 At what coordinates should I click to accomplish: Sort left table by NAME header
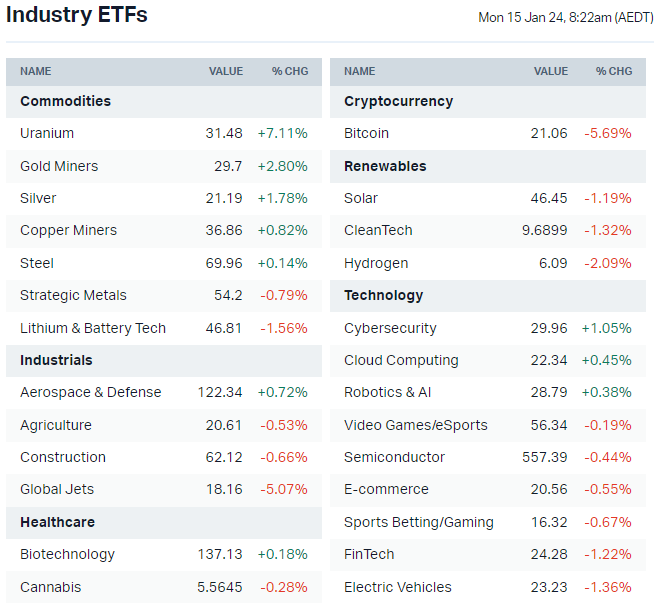pos(36,71)
